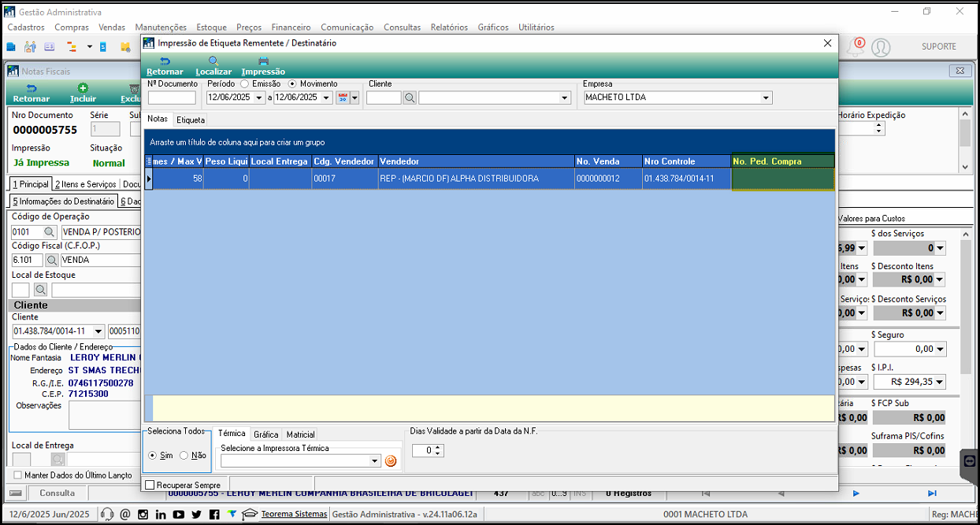Click the orange hierarchy icon in the main toolbar
The width and height of the screenshot is (980, 525).
point(72,47)
